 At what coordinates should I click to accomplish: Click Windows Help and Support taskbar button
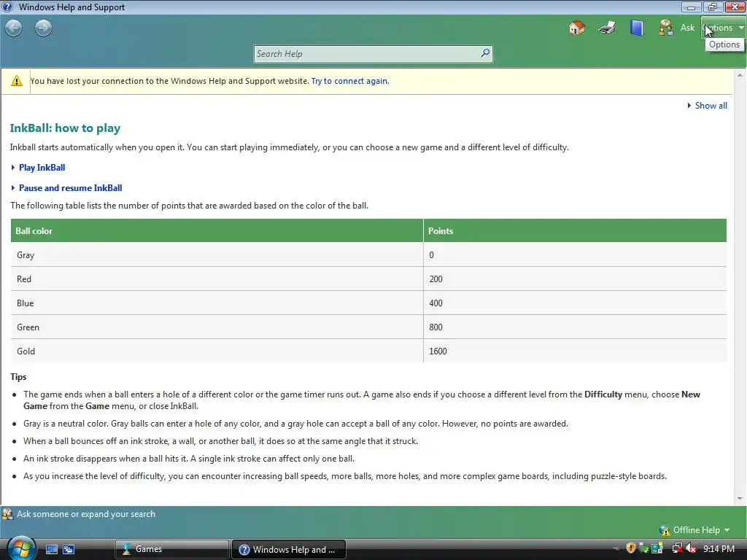(289, 549)
